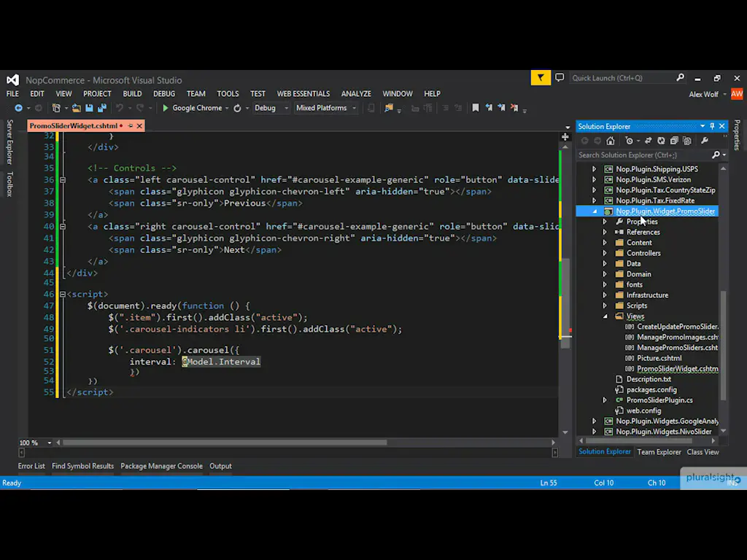Select the Description.txt file
Viewport: 747px width, 560px height.
(x=649, y=379)
